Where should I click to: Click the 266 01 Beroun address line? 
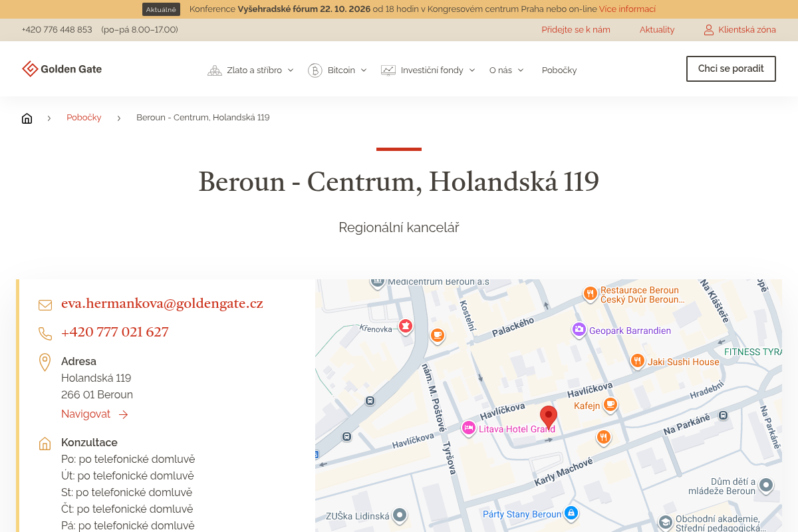point(97,395)
